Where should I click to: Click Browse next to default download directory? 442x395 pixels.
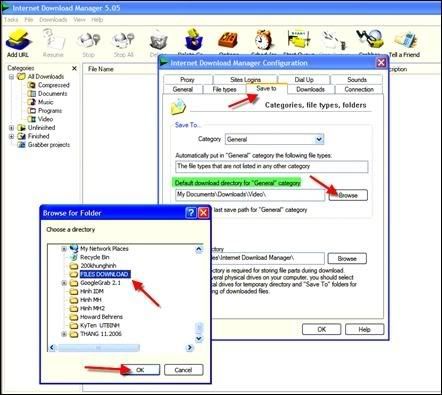pyautogui.click(x=348, y=195)
